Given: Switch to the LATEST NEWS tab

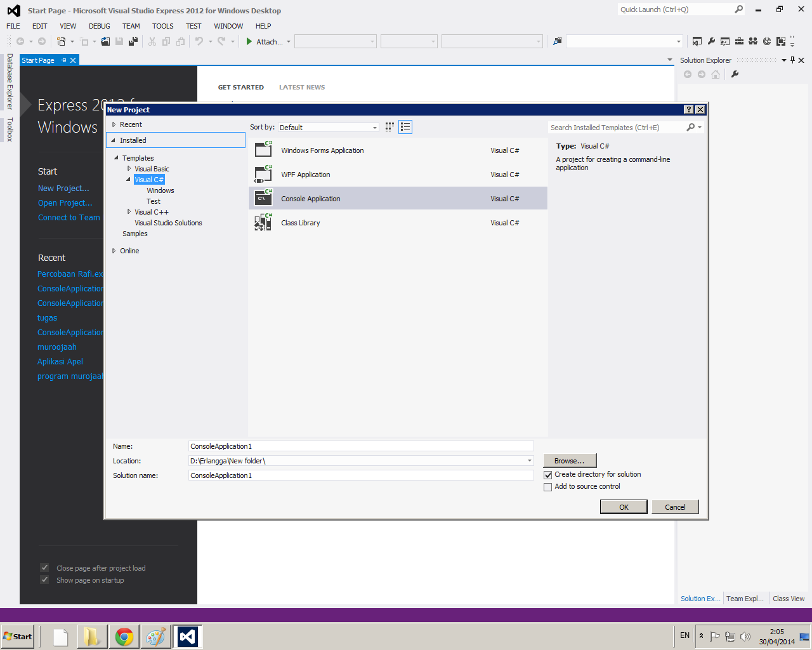Looking at the screenshot, I should (x=302, y=88).
